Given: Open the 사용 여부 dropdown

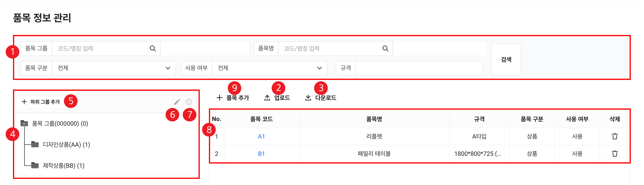Looking at the screenshot, I should (270, 68).
